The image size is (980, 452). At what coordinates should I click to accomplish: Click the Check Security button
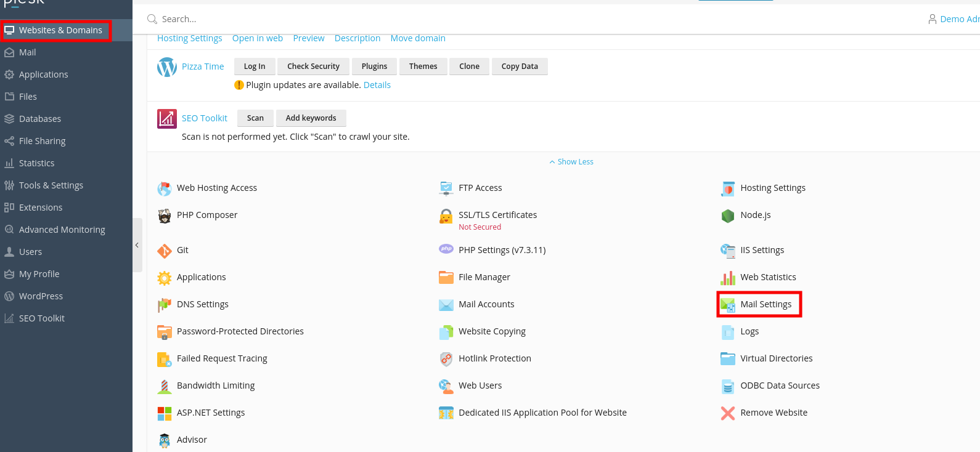click(313, 67)
